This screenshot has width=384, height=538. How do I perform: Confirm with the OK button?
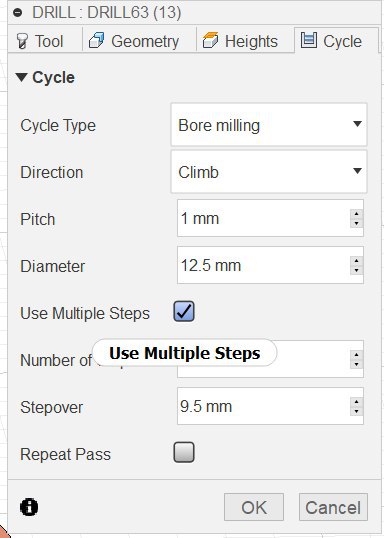(x=254, y=507)
